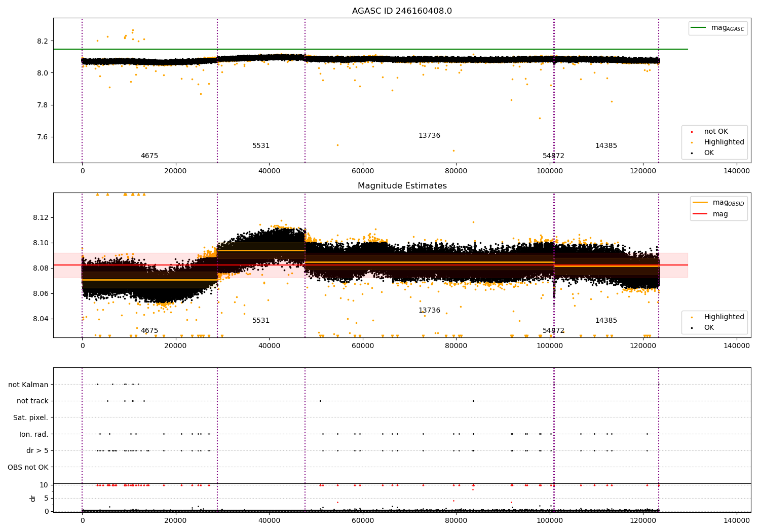This screenshot has width=760, height=532.
Task: Click OBSID label 14385 in top plot
Action: (x=606, y=146)
